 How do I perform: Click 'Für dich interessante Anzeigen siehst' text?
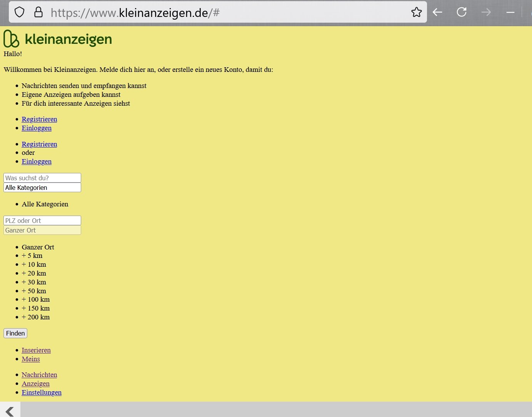[76, 103]
